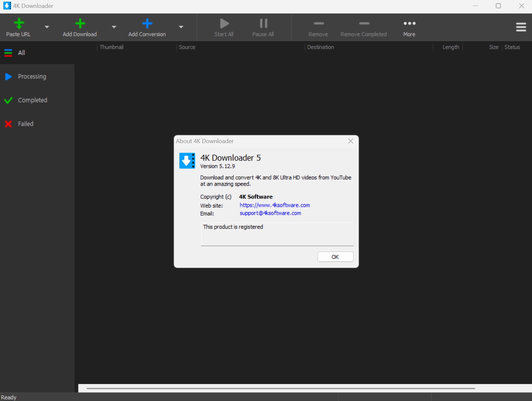Minimize the 4K Downloader window
532x401 pixels.
click(x=475, y=6)
